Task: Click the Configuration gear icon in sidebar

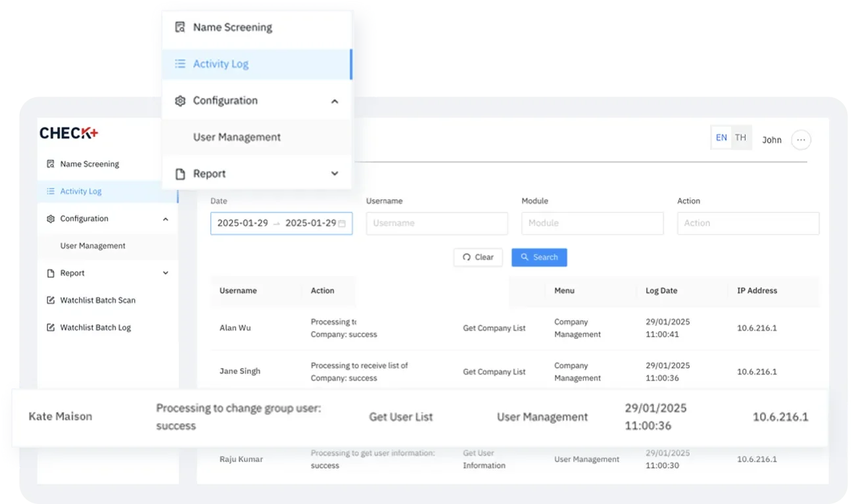Action: [x=51, y=219]
